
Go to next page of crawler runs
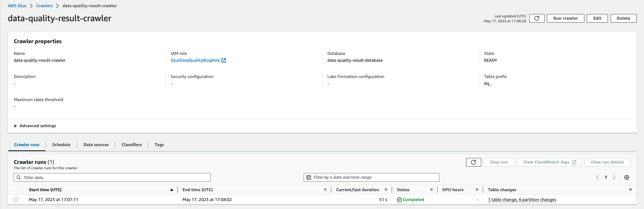point(614,177)
